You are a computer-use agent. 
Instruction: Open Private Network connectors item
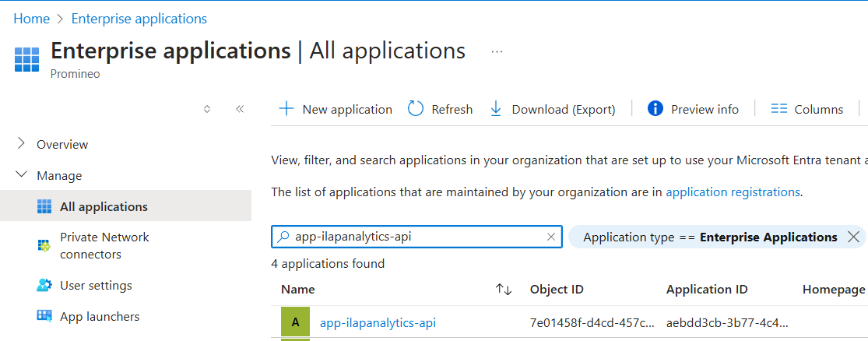pyautogui.click(x=104, y=246)
